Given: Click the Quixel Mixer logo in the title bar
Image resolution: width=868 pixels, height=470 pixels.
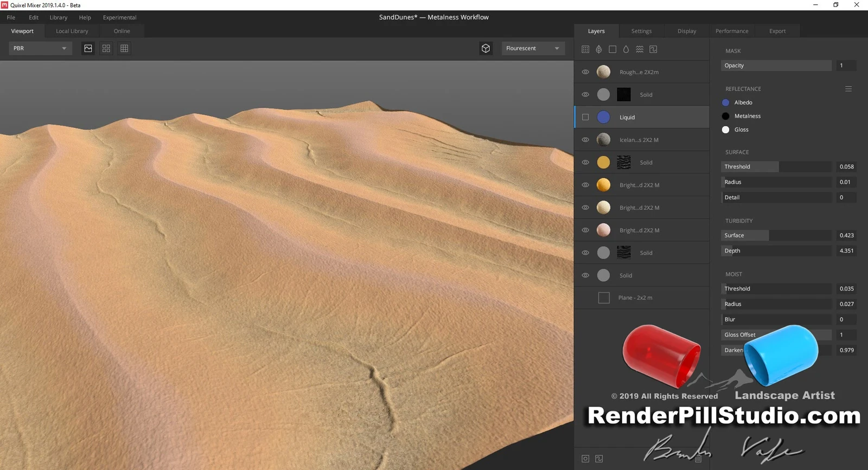Looking at the screenshot, I should point(4,5).
